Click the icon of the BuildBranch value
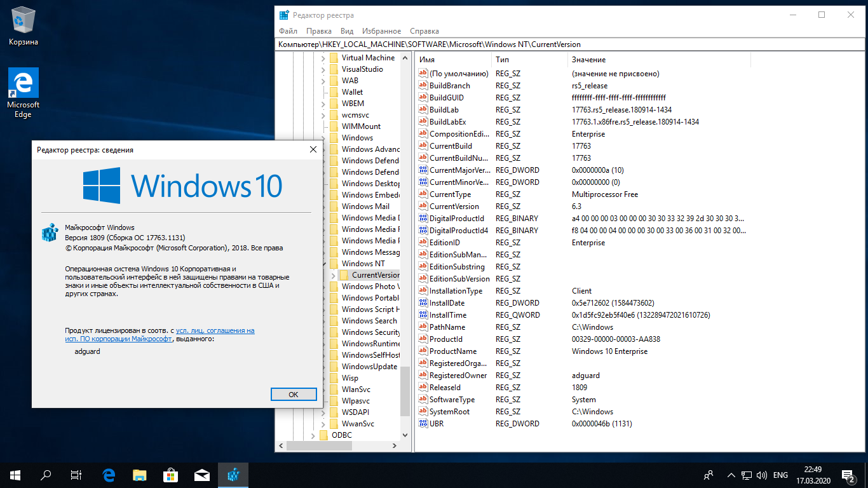 point(423,86)
